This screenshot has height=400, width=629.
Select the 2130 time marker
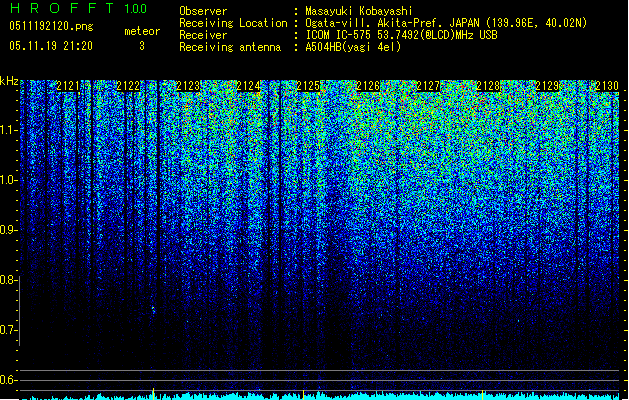click(607, 86)
